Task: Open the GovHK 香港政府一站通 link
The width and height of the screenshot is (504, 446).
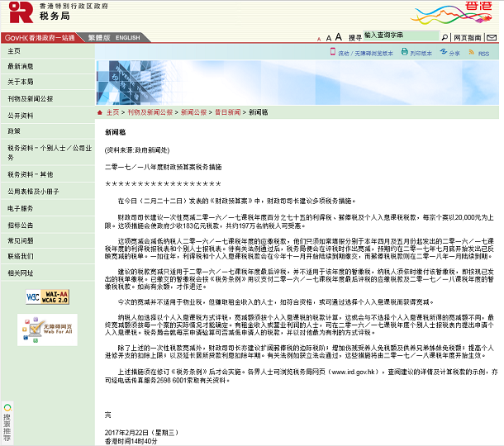Action: 40,38
